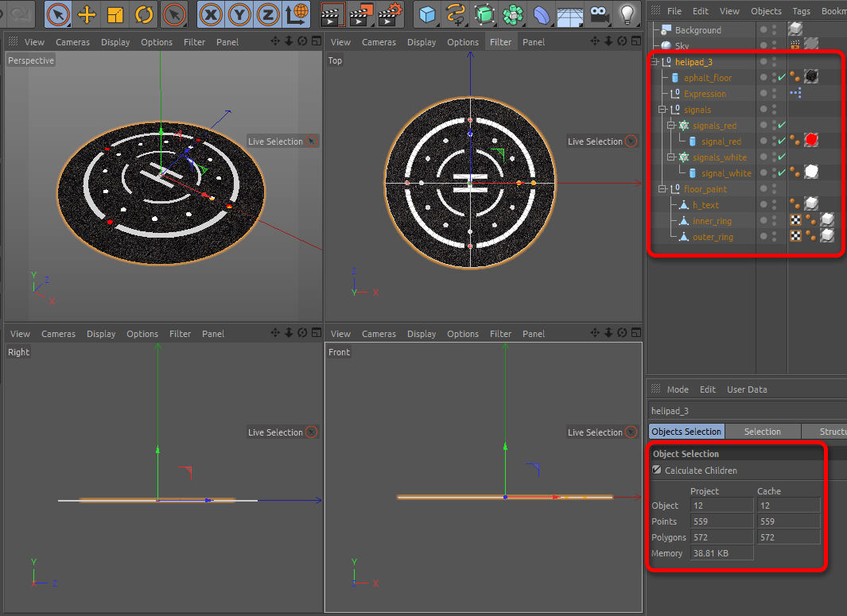
Task: Select the Scale tool
Action: (x=115, y=14)
